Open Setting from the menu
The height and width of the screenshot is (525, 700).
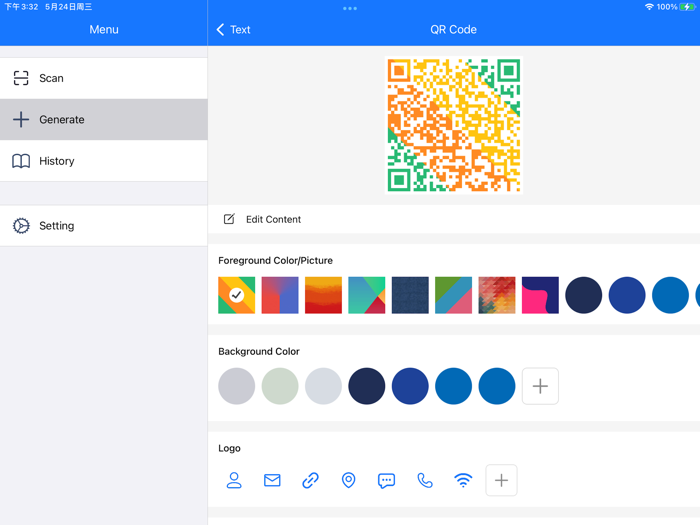[x=104, y=226]
